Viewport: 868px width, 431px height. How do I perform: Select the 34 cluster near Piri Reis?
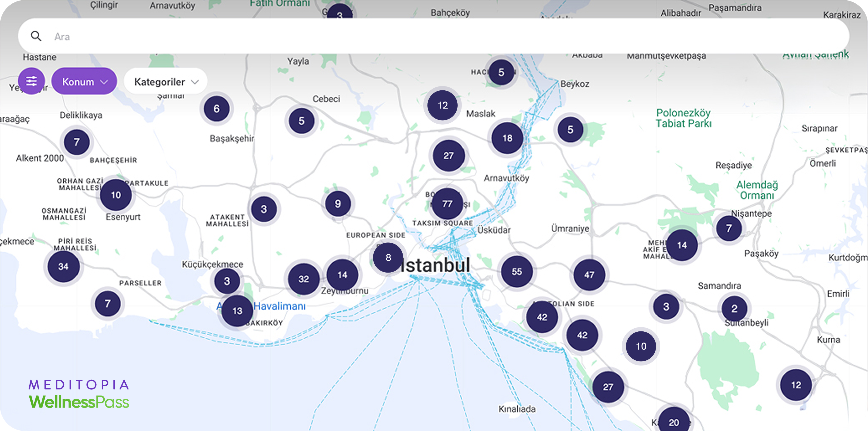click(63, 266)
